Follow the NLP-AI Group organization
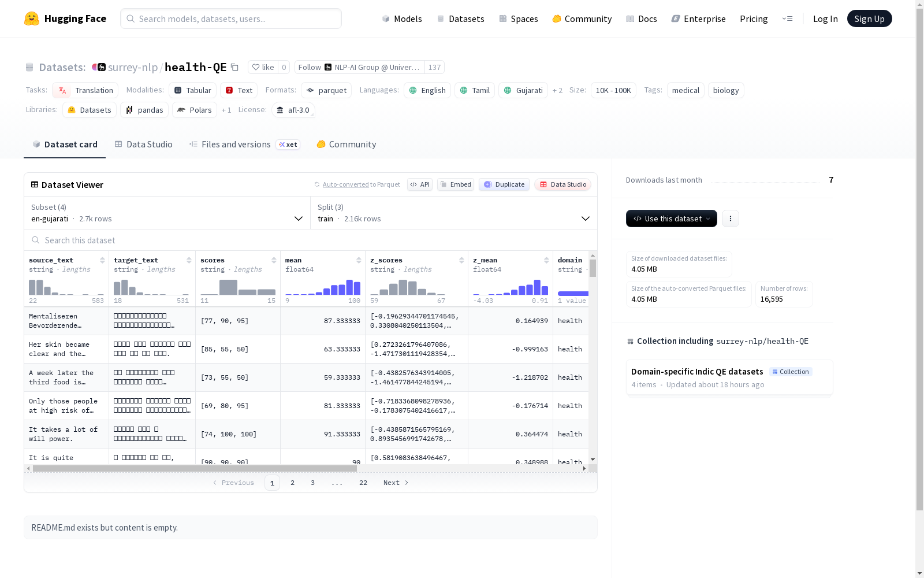 pos(359,67)
